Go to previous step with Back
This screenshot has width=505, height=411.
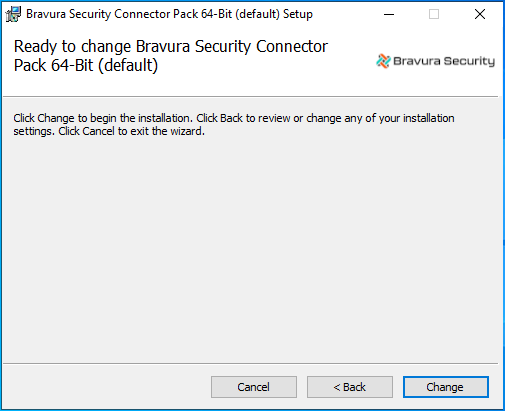(350, 387)
